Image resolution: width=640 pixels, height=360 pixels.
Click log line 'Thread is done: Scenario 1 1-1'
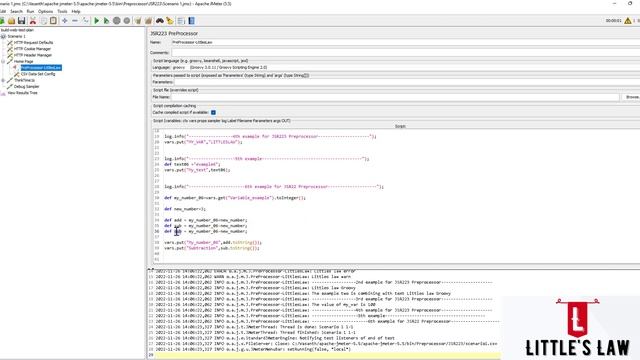[x=254, y=327]
